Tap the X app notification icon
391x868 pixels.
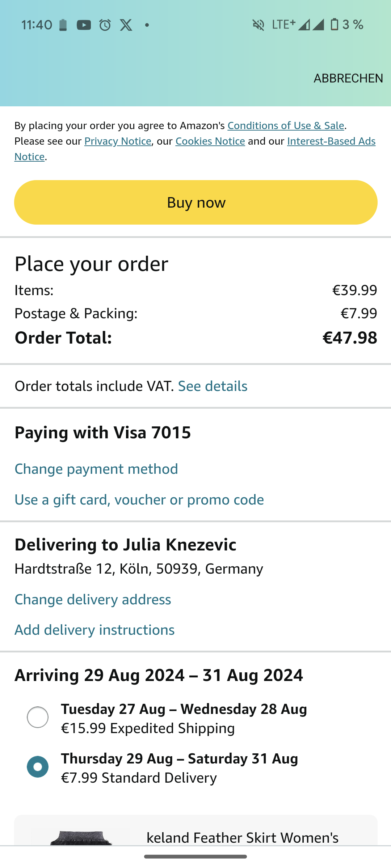[x=126, y=25]
